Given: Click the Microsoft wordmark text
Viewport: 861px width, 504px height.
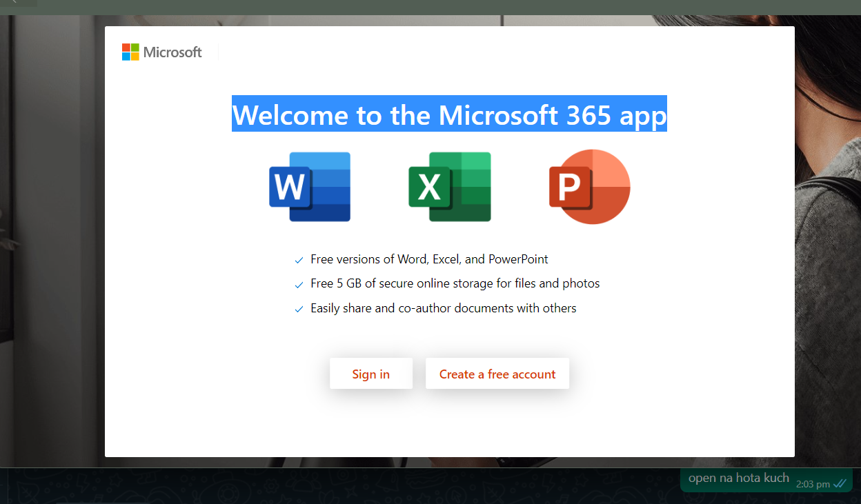Looking at the screenshot, I should (172, 52).
